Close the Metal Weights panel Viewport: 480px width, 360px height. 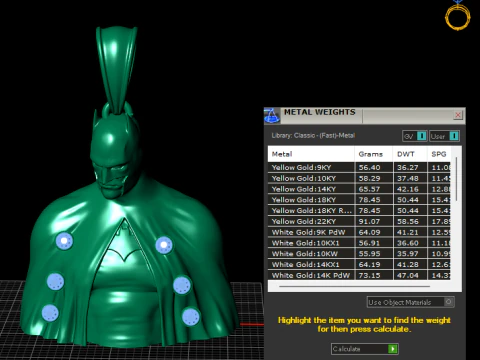[458, 115]
